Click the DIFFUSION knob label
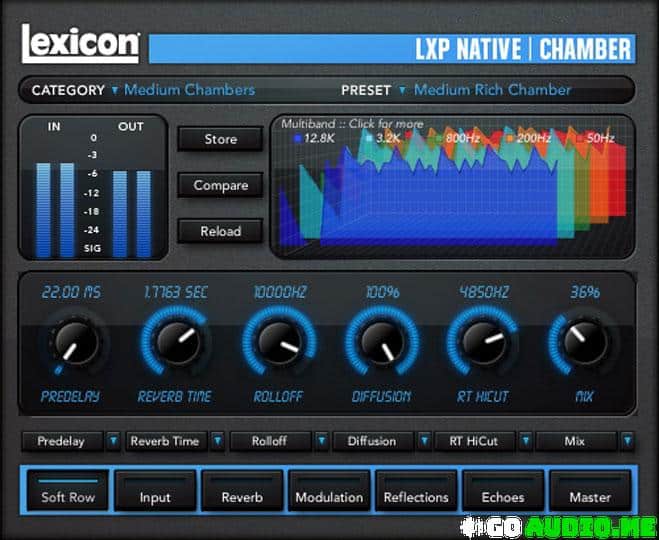 tap(382, 396)
